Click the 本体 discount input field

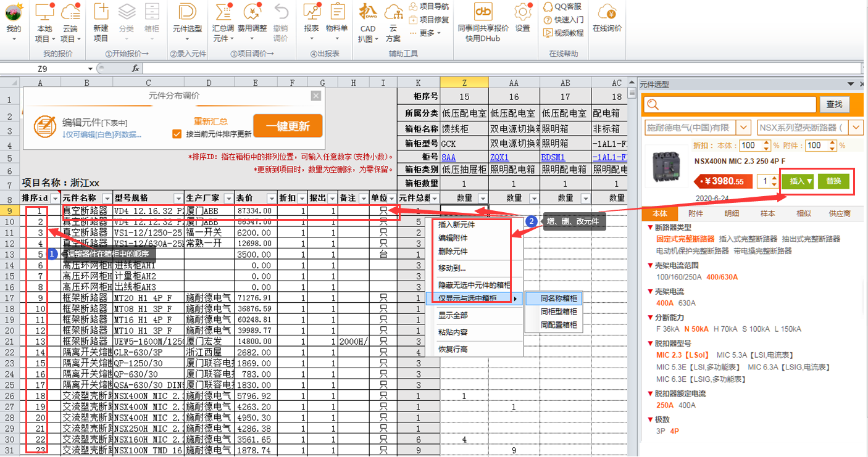pyautogui.click(x=750, y=146)
